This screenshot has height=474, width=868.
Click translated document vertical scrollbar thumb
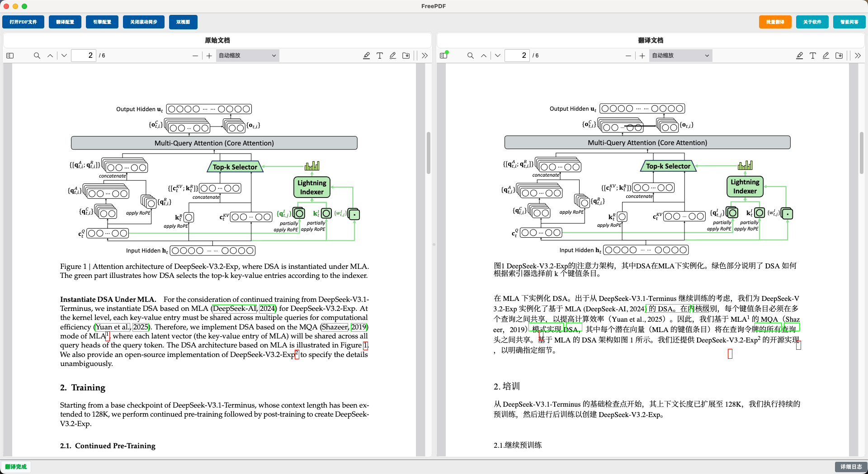click(x=862, y=153)
